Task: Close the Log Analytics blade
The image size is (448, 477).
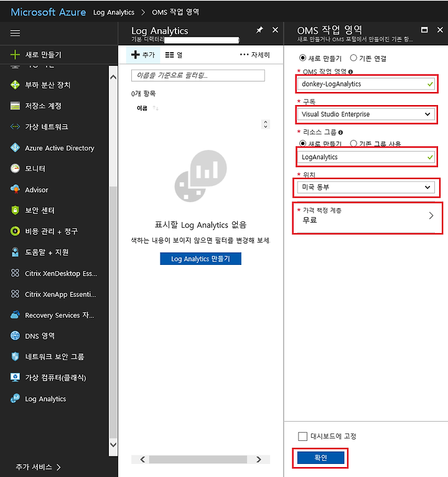Action: 275,30
